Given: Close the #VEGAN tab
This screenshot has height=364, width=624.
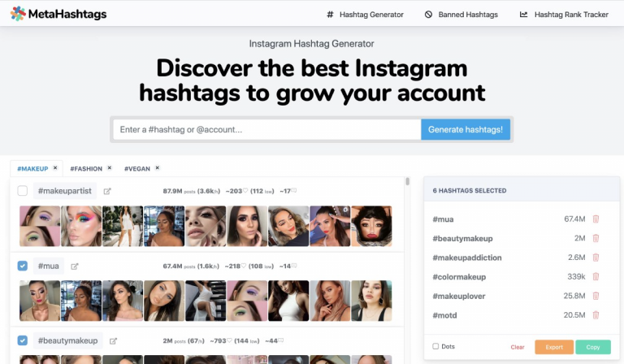Looking at the screenshot, I should pos(157,168).
